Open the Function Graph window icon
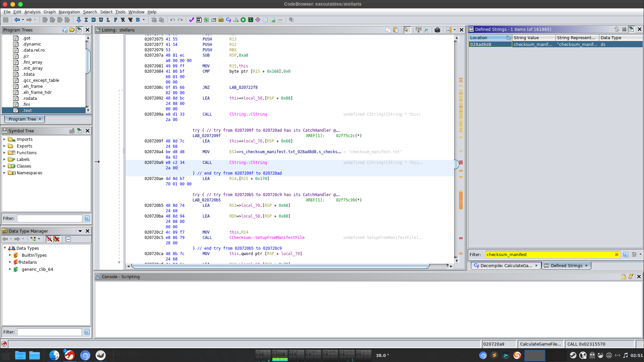 click(x=236, y=20)
